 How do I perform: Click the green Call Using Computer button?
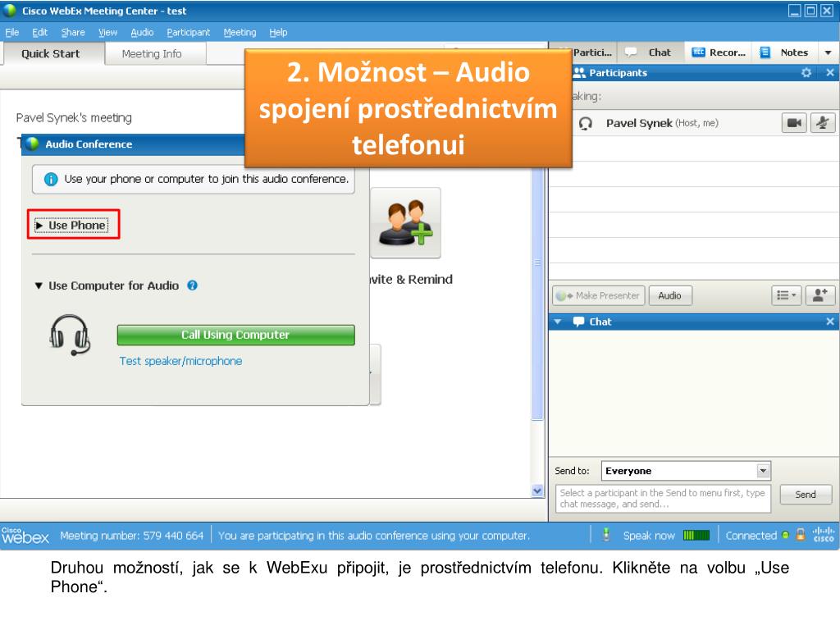coord(235,335)
